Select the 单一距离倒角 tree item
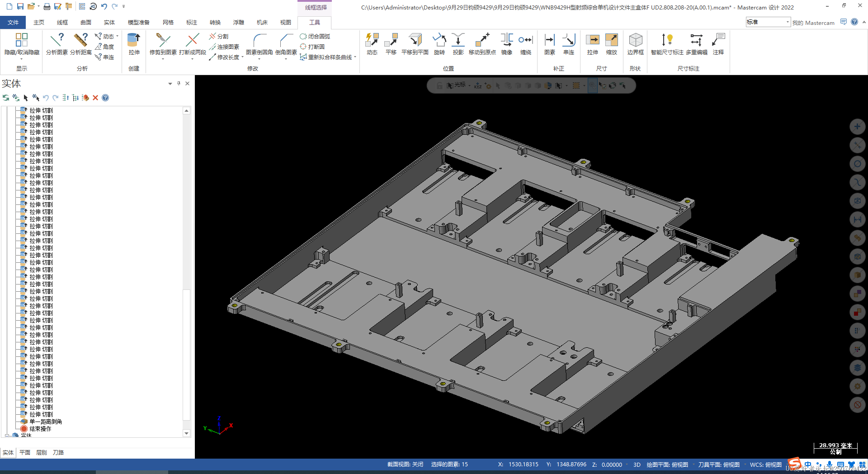 tap(41, 422)
